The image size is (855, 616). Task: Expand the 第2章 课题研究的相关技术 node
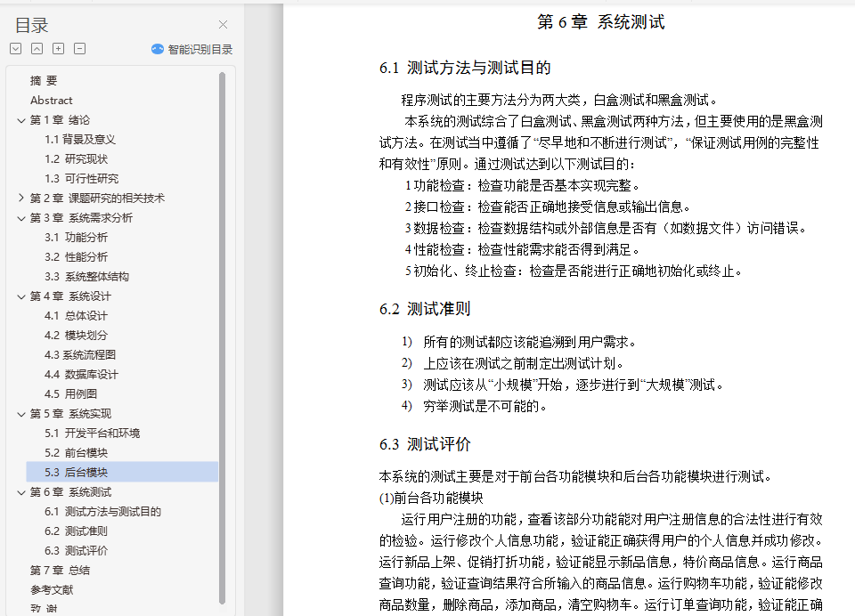(x=21, y=198)
